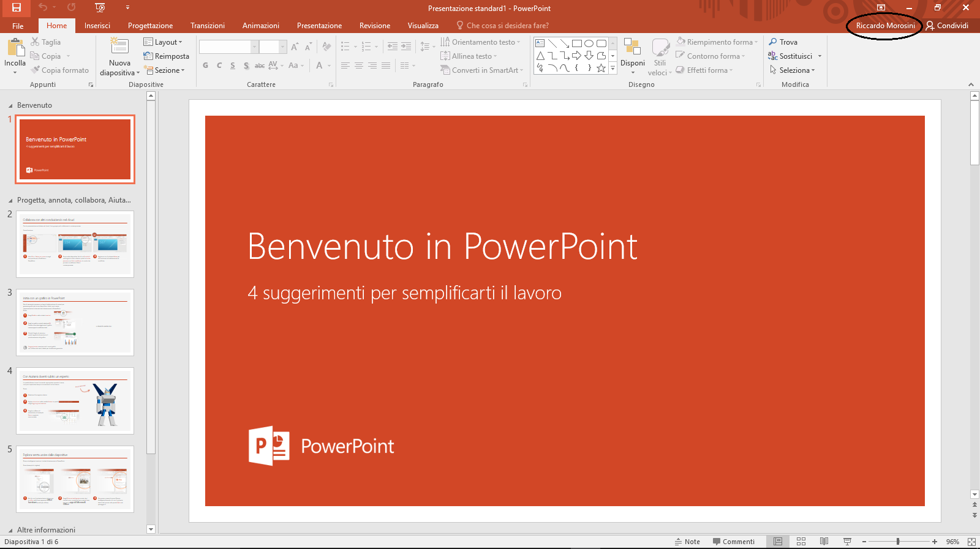Select the text box shape in the gallery
The height and width of the screenshot is (549, 980).
click(x=540, y=43)
